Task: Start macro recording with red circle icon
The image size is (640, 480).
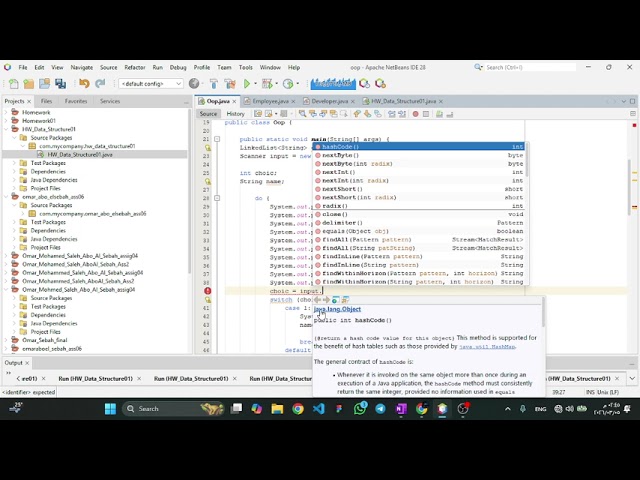Action: click(x=416, y=114)
